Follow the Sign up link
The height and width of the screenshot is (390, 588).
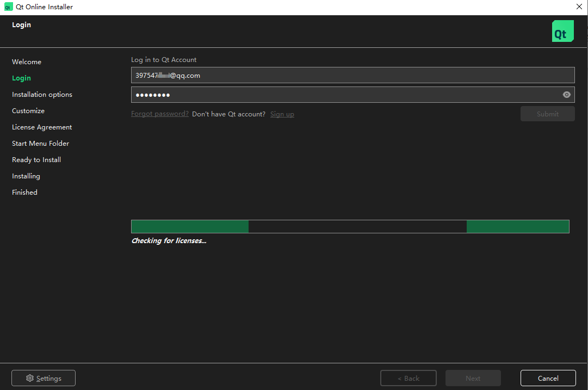[x=282, y=114]
